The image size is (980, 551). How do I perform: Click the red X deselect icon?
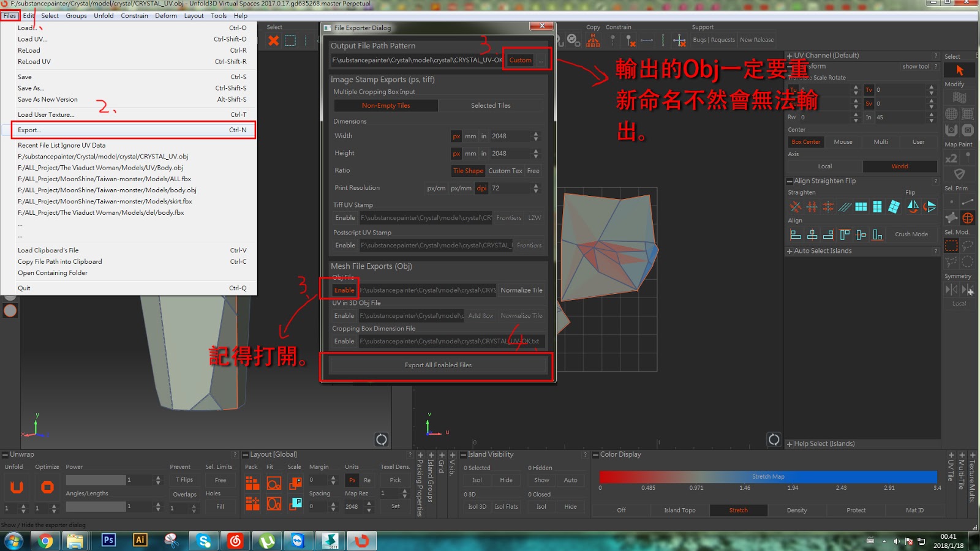(x=274, y=40)
